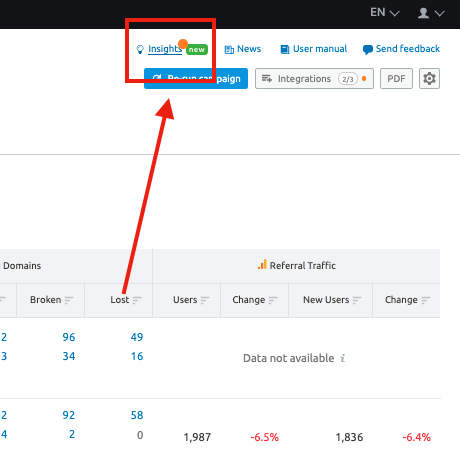Click the Re-run campaign button
The height and width of the screenshot is (471, 460).
pos(196,79)
